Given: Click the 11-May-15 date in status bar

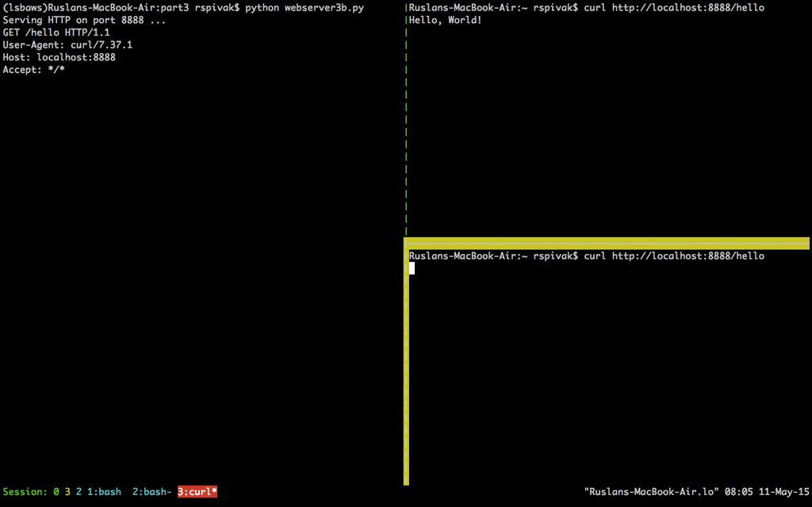Looking at the screenshot, I should (x=784, y=492).
